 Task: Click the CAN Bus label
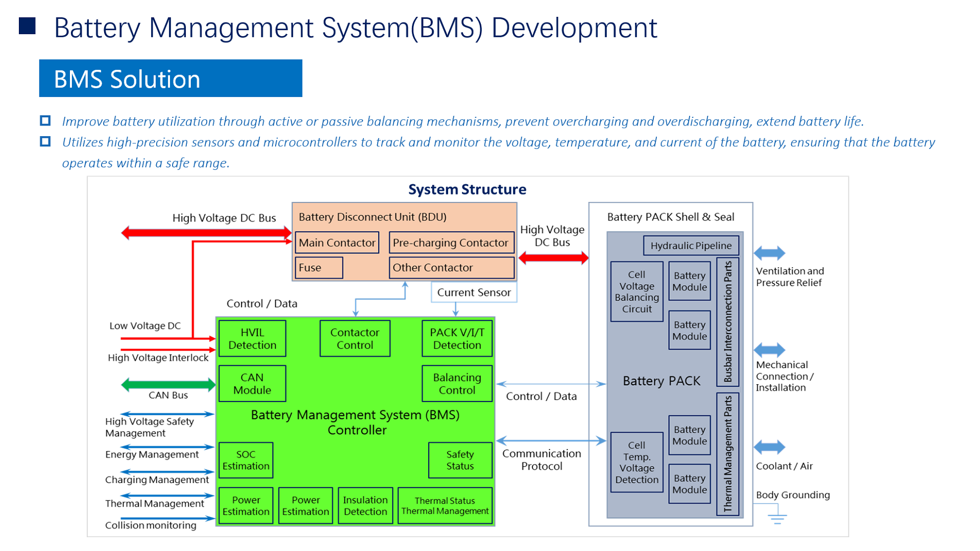coord(168,395)
